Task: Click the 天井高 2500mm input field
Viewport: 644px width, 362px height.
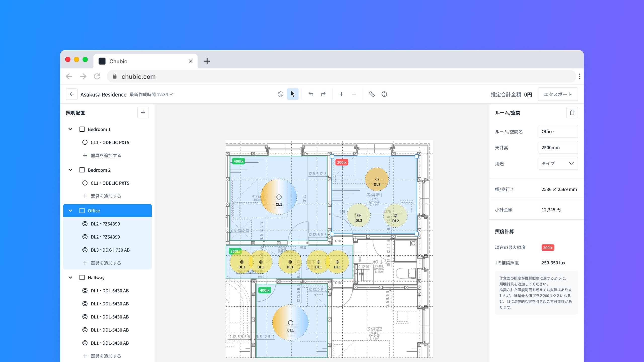Action: click(x=558, y=148)
